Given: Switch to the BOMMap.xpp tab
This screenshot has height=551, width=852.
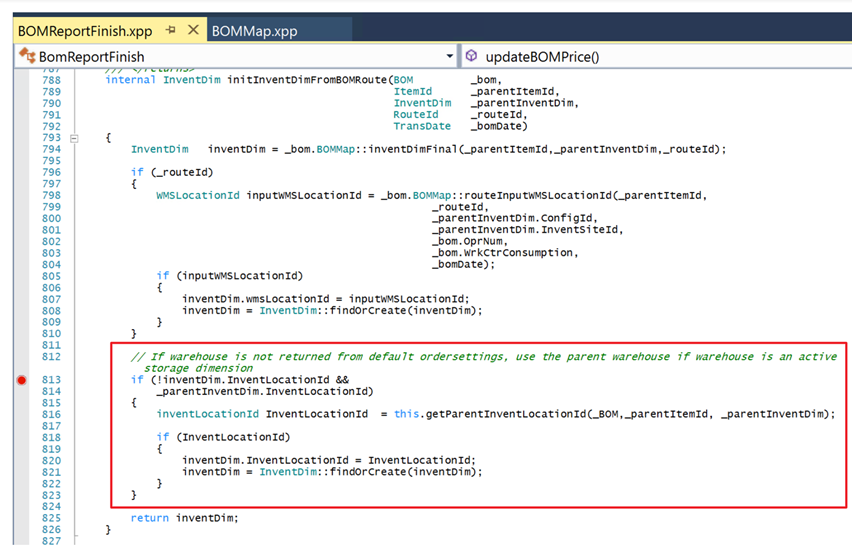Looking at the screenshot, I should [x=254, y=31].
